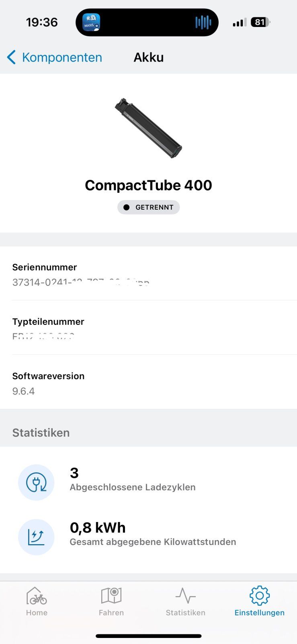The height and width of the screenshot is (644, 297).
Task: Select the Typteilenummer row
Action: (148, 328)
